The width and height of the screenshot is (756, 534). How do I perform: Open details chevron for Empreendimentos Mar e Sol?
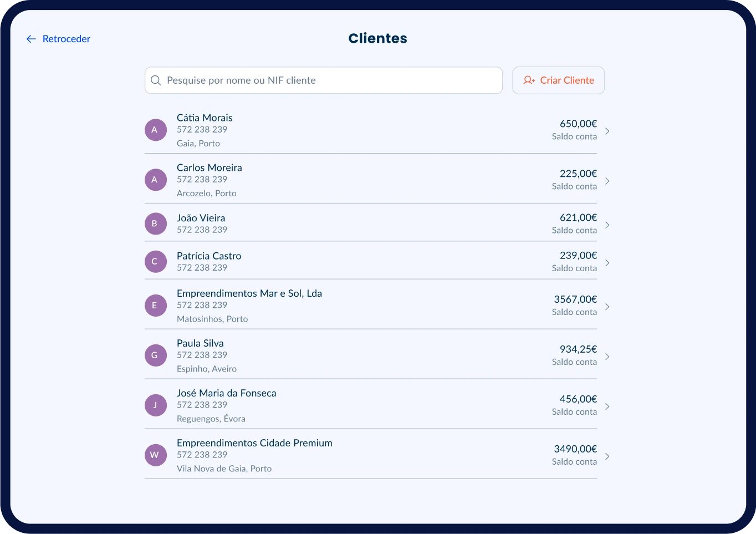[607, 307]
